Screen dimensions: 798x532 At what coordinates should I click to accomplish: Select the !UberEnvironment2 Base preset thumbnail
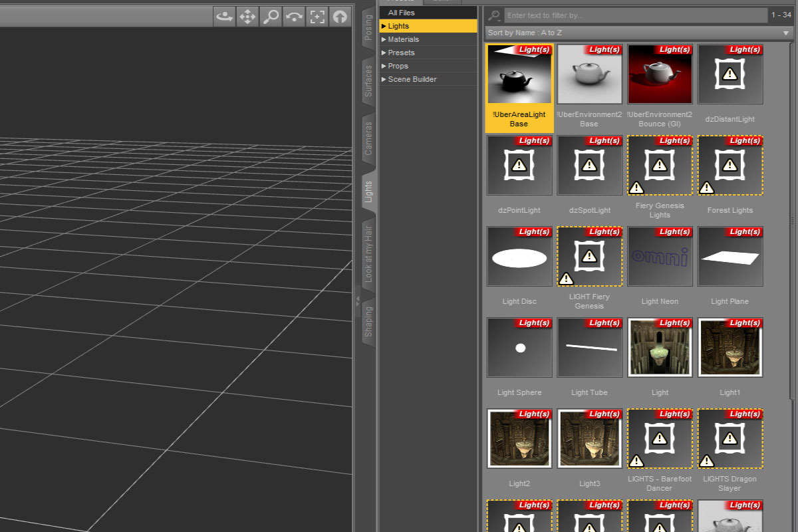pyautogui.click(x=589, y=74)
